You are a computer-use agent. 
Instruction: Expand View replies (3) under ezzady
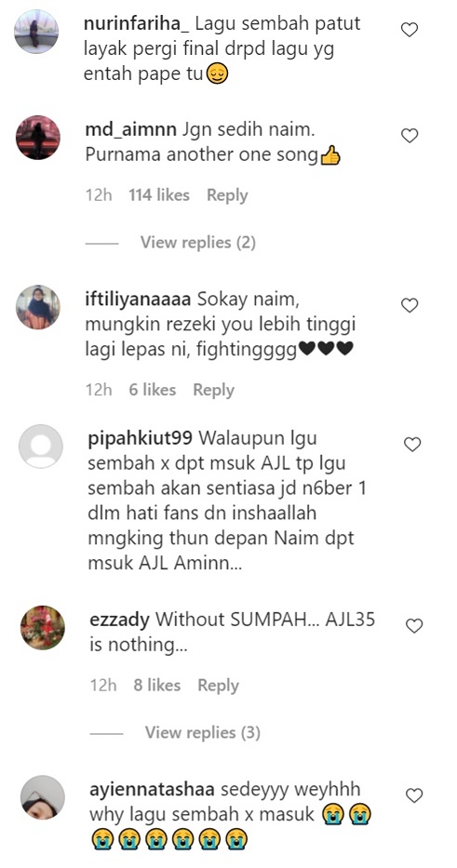(203, 732)
